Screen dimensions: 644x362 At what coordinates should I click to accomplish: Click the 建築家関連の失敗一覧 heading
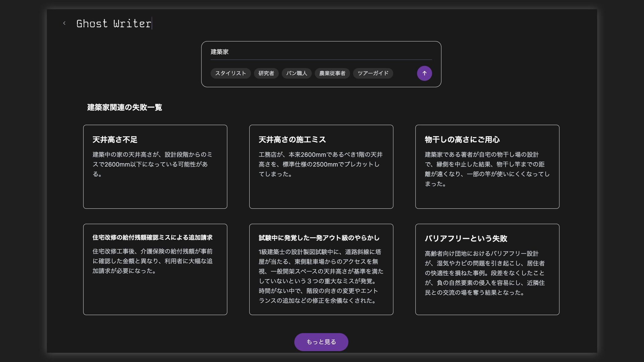pos(124,107)
